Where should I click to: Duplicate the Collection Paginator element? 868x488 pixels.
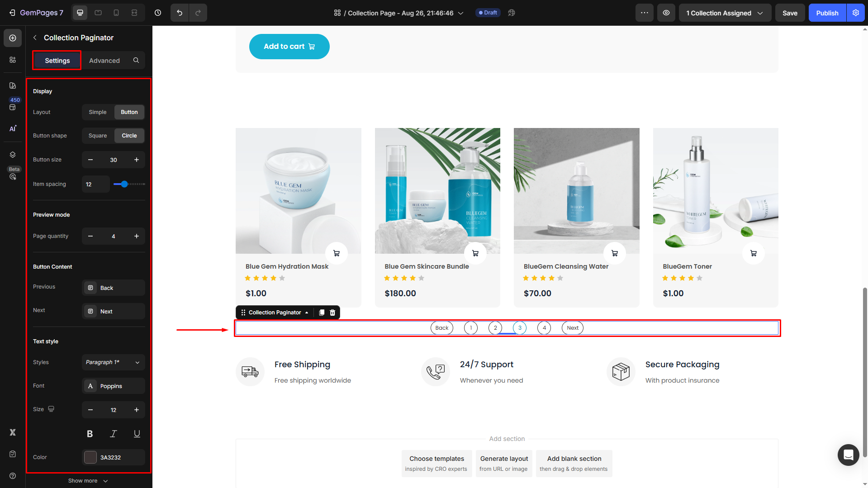(322, 313)
